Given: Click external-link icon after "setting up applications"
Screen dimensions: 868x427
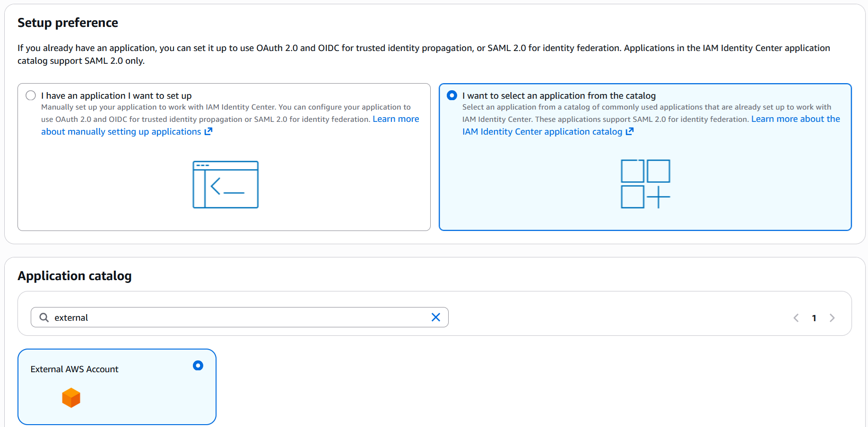Looking at the screenshot, I should click(208, 131).
